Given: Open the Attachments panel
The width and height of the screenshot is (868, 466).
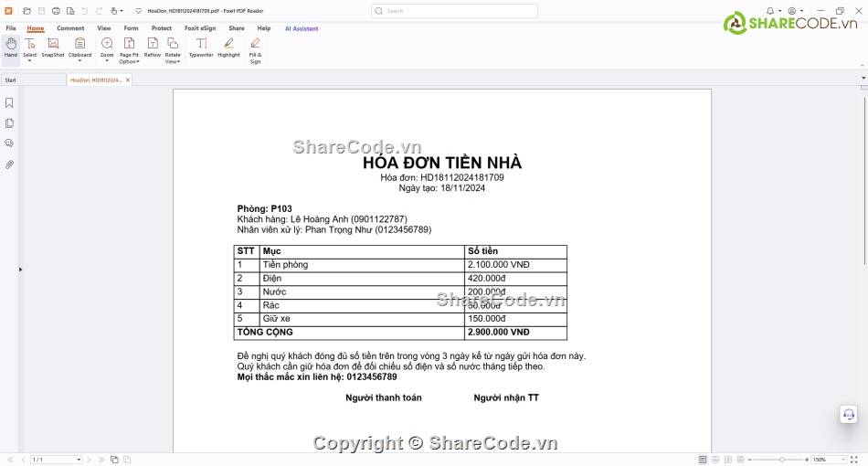Looking at the screenshot, I should 9,164.
